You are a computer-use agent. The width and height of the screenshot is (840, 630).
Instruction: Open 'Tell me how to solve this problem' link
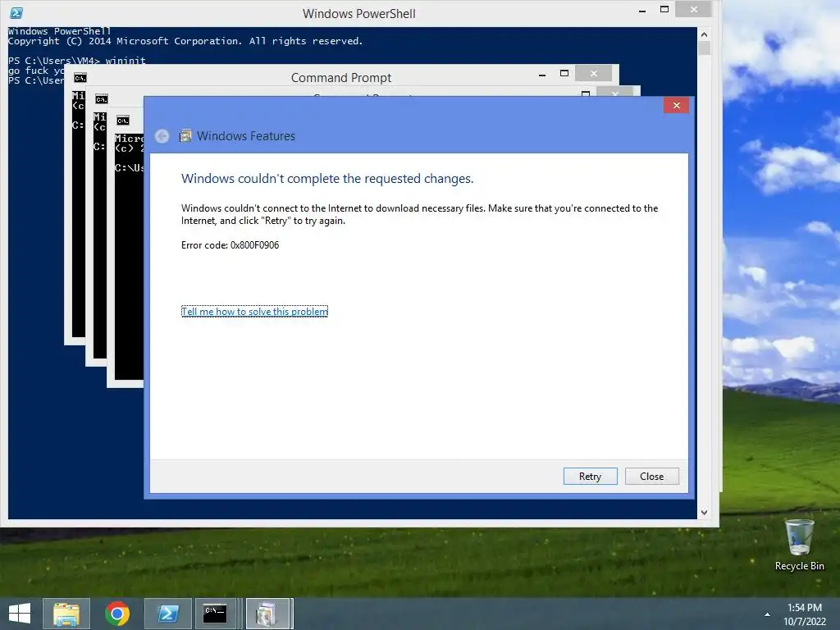coord(254,311)
